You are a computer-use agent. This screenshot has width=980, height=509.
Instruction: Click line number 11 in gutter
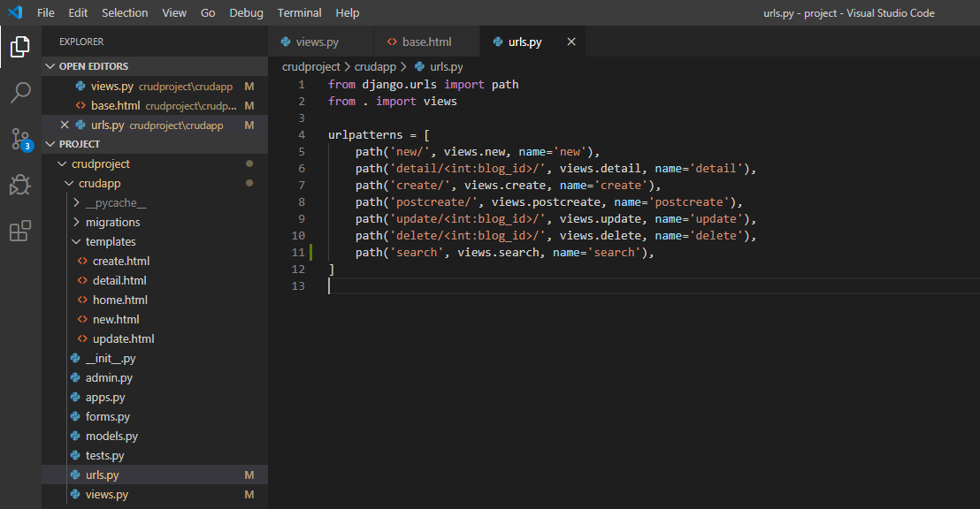(298, 253)
